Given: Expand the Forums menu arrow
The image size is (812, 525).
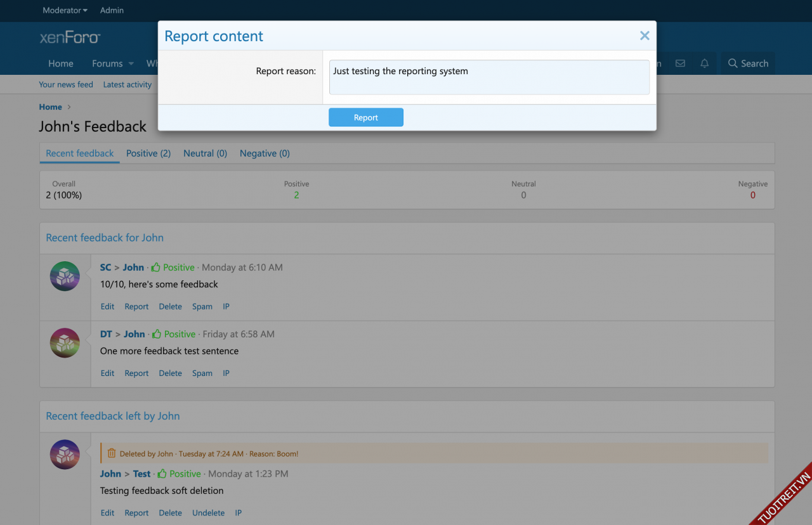Looking at the screenshot, I should point(131,63).
